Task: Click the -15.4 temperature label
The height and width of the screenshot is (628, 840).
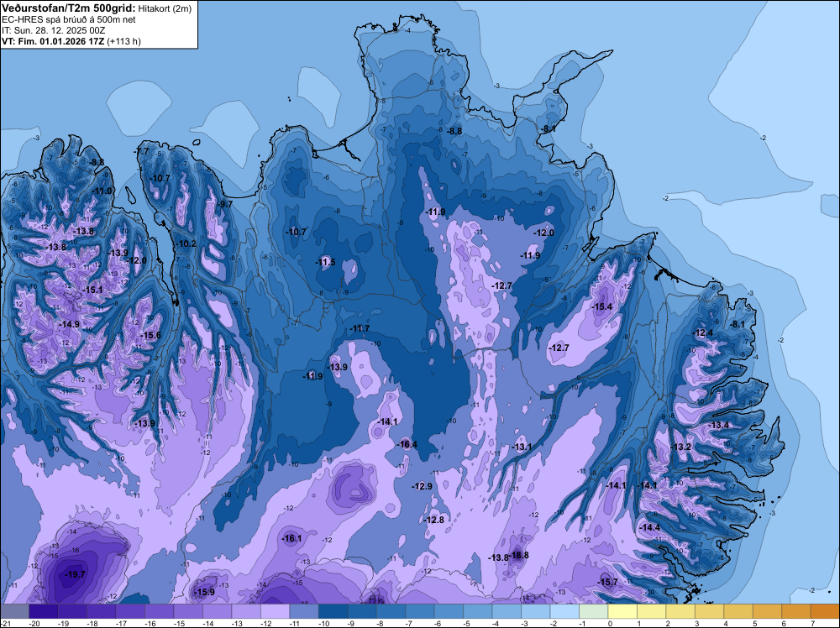Action: (x=601, y=306)
